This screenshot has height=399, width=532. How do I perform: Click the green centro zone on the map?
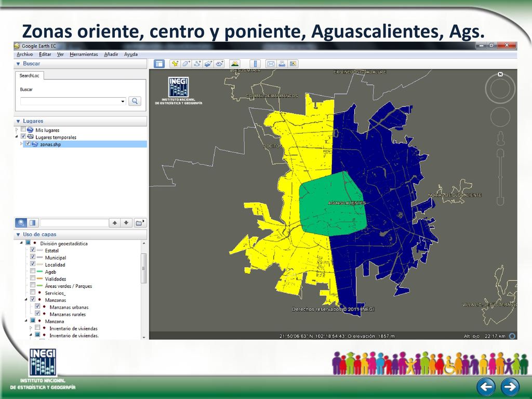coord(332,204)
